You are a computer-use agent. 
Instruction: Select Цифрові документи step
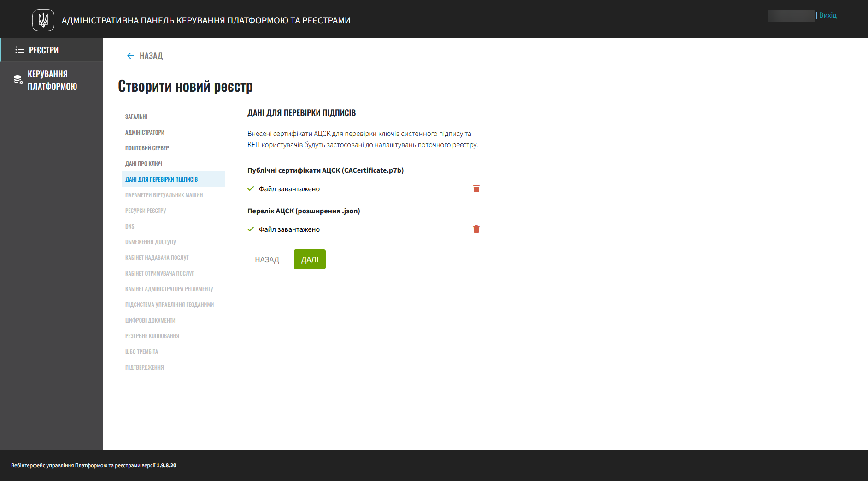click(x=150, y=320)
